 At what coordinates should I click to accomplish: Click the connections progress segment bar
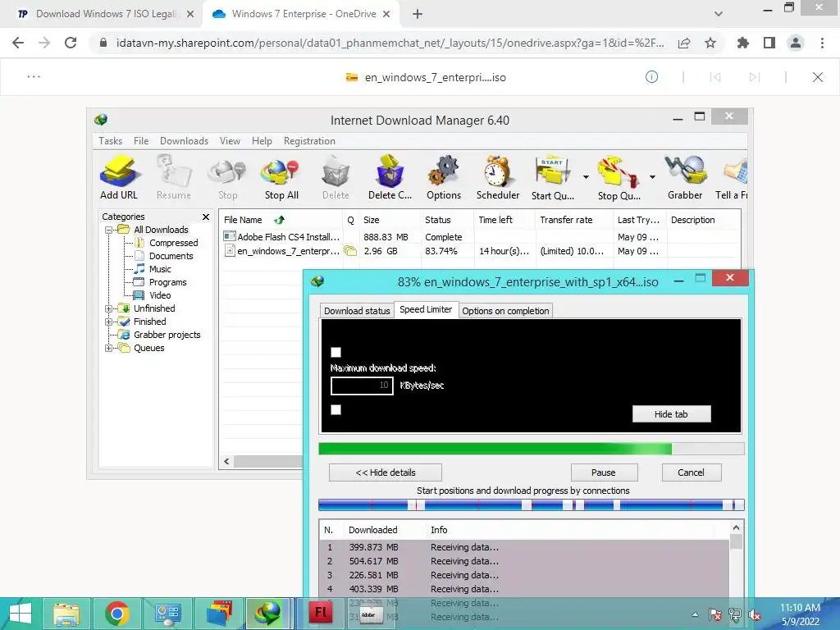coord(531,504)
